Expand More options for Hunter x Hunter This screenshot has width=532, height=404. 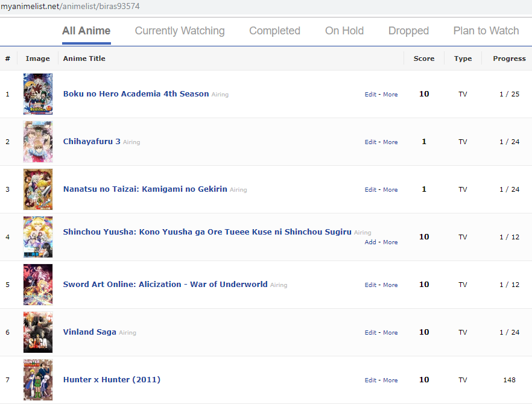[x=390, y=380]
